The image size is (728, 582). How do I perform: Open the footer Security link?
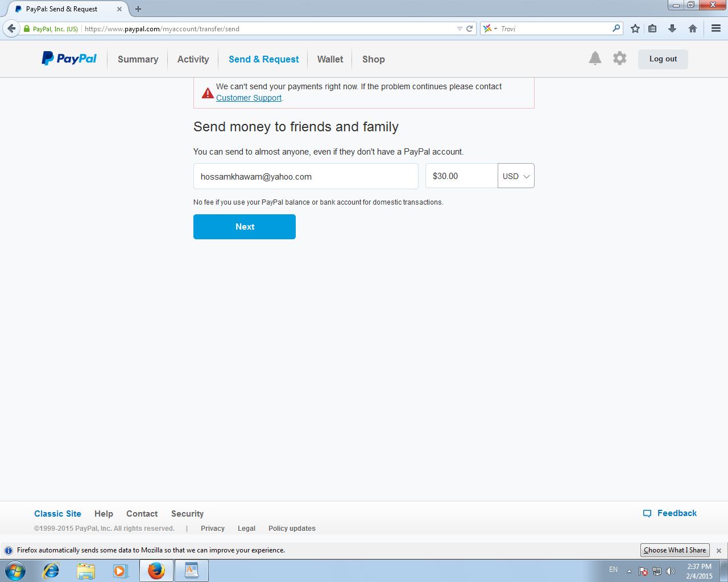tap(187, 514)
